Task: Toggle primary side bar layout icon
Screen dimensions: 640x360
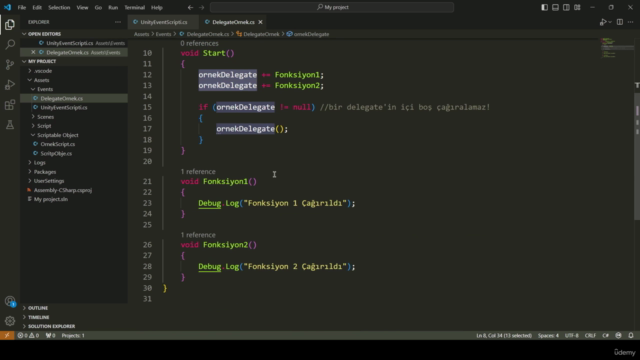Action: click(544, 7)
